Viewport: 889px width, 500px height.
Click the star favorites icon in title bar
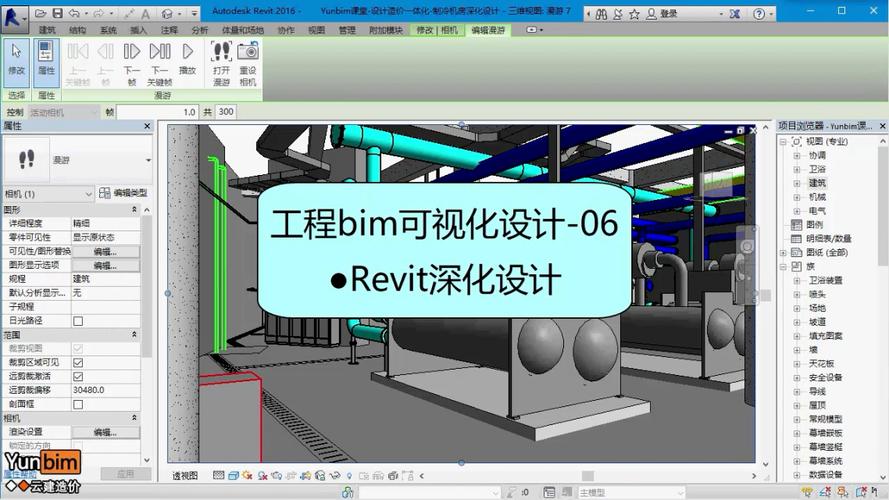tap(634, 14)
